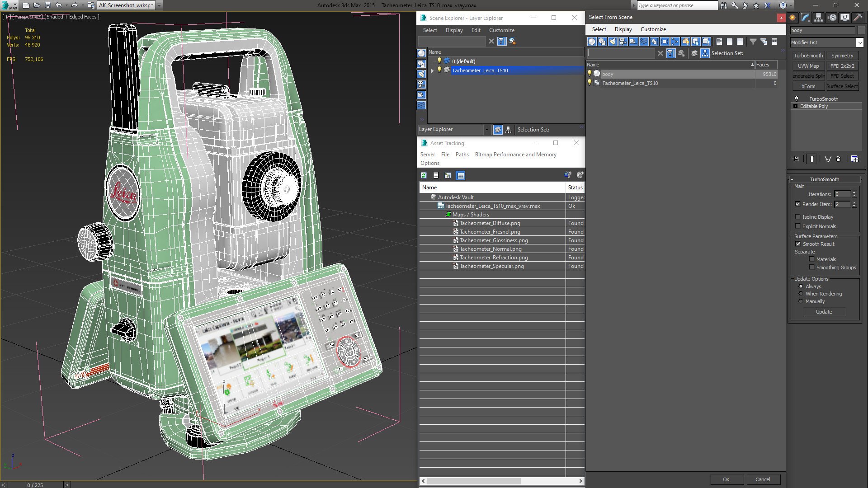The width and height of the screenshot is (868, 488).
Task: Select the Manually update radio button
Action: click(x=801, y=301)
